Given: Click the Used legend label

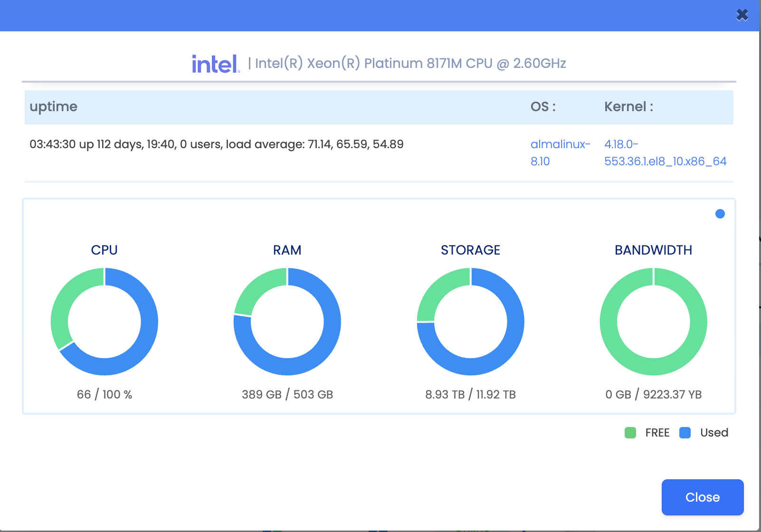Looking at the screenshot, I should [714, 433].
